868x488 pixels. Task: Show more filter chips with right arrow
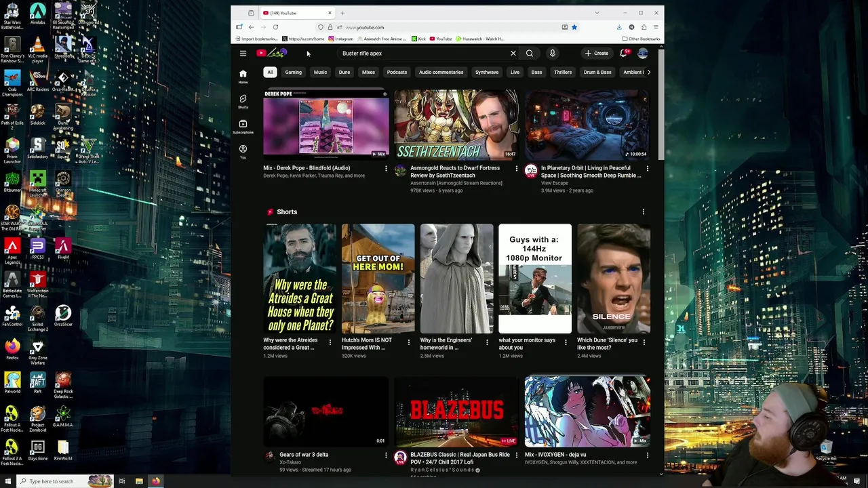coord(648,72)
